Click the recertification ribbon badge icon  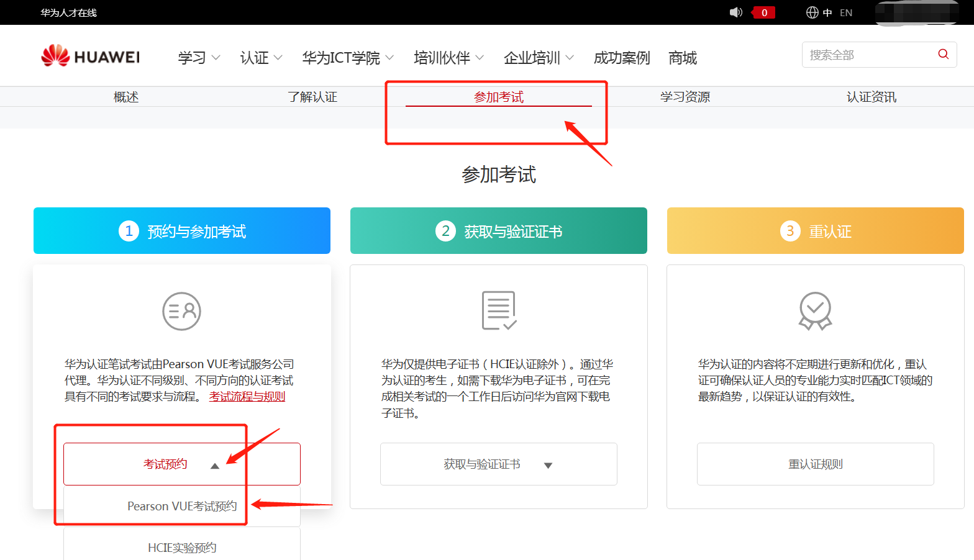[x=815, y=311]
